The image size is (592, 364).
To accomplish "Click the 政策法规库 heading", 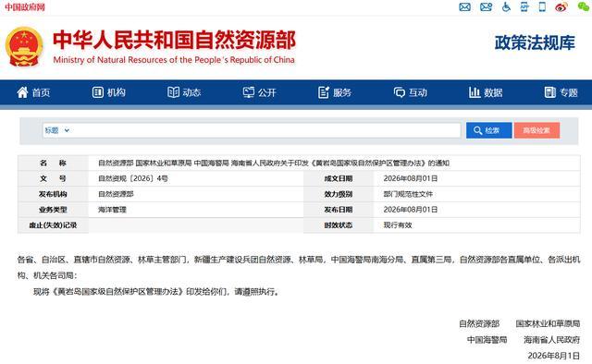I will pos(535,42).
